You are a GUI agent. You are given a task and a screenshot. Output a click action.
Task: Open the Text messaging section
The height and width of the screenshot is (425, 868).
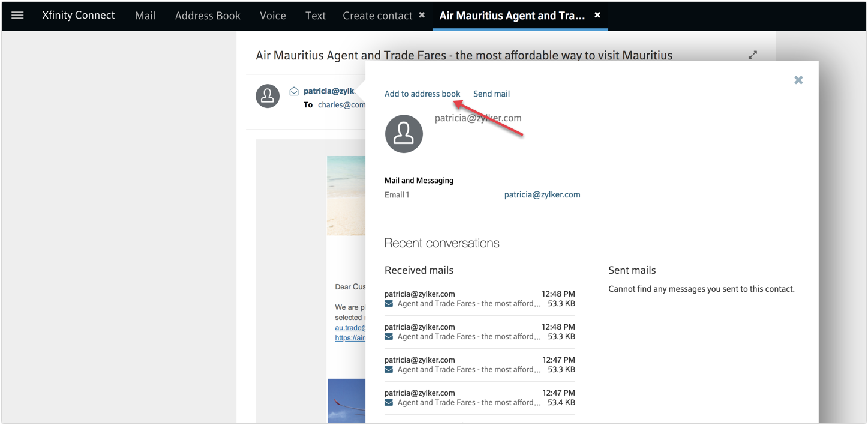(x=316, y=16)
